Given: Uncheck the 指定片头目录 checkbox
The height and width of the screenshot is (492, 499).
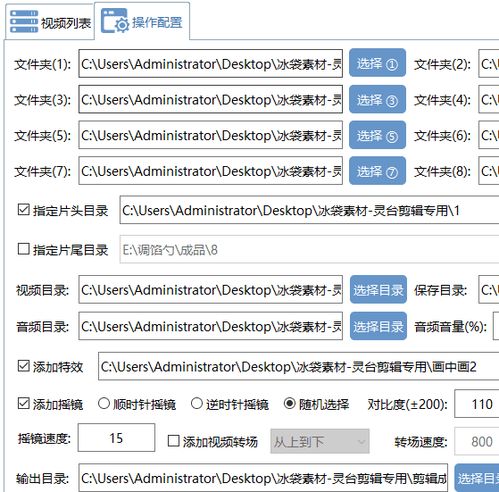Looking at the screenshot, I should [x=23, y=210].
